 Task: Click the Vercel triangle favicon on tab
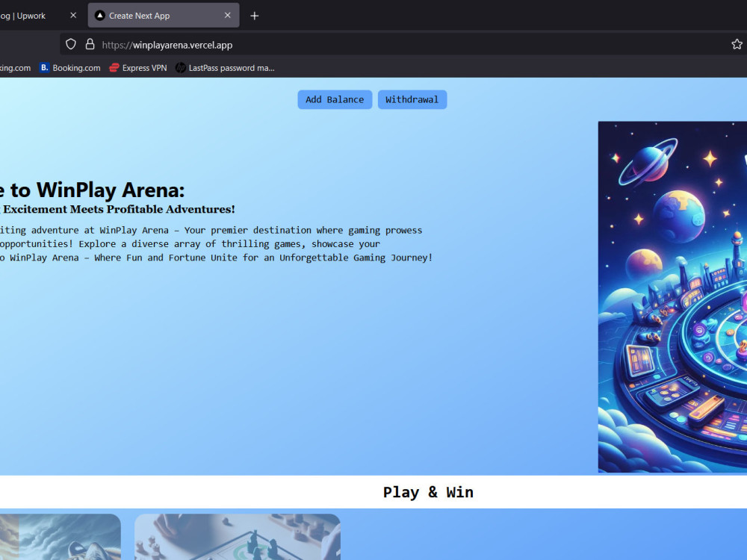click(x=99, y=16)
